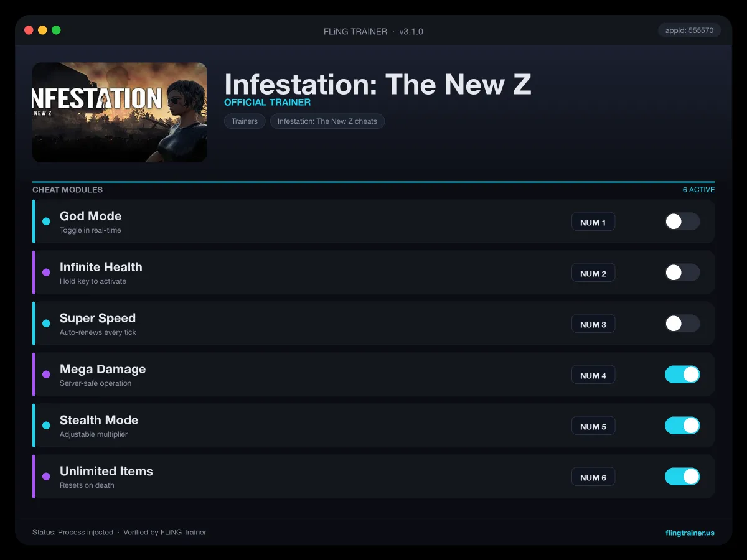Click the purple dot beside Unlimited Items
Image resolution: width=747 pixels, height=560 pixels.
coord(46,477)
